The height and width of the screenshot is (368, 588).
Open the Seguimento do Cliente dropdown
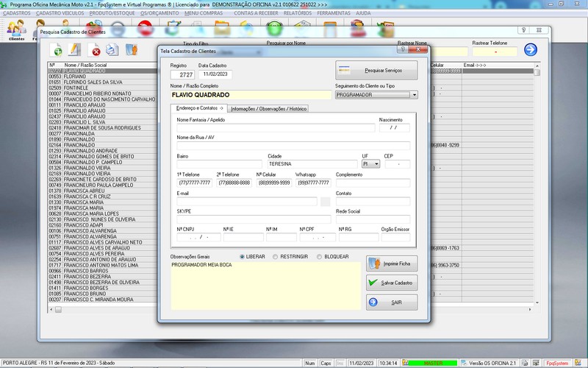click(415, 95)
